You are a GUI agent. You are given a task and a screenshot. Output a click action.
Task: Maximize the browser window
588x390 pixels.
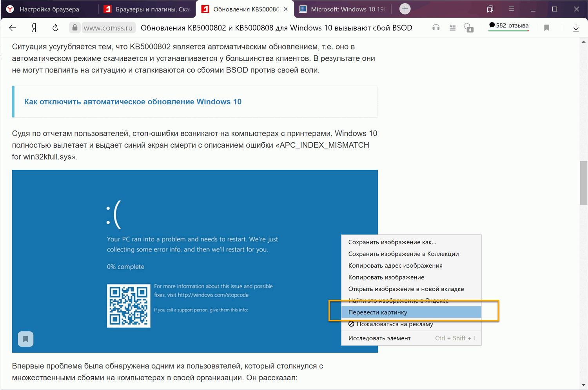tap(555, 9)
